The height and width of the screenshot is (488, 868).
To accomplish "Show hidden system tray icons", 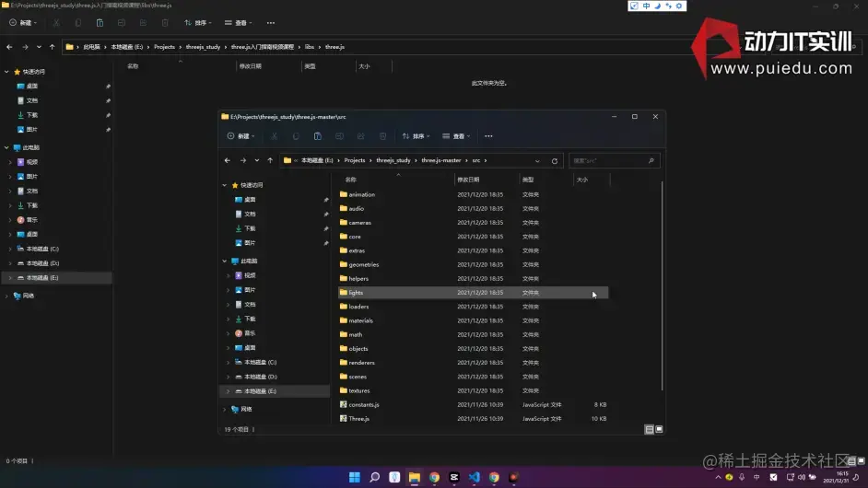I will pos(718,477).
